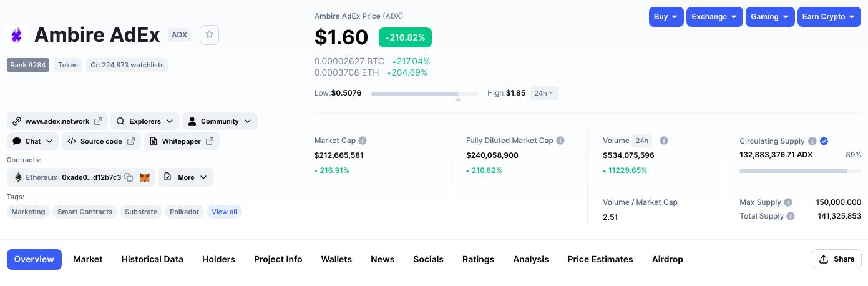Screen dimensions: 868x286
Task: Add Ambire AdEx to watchlist with the star icon
Action: (x=209, y=35)
